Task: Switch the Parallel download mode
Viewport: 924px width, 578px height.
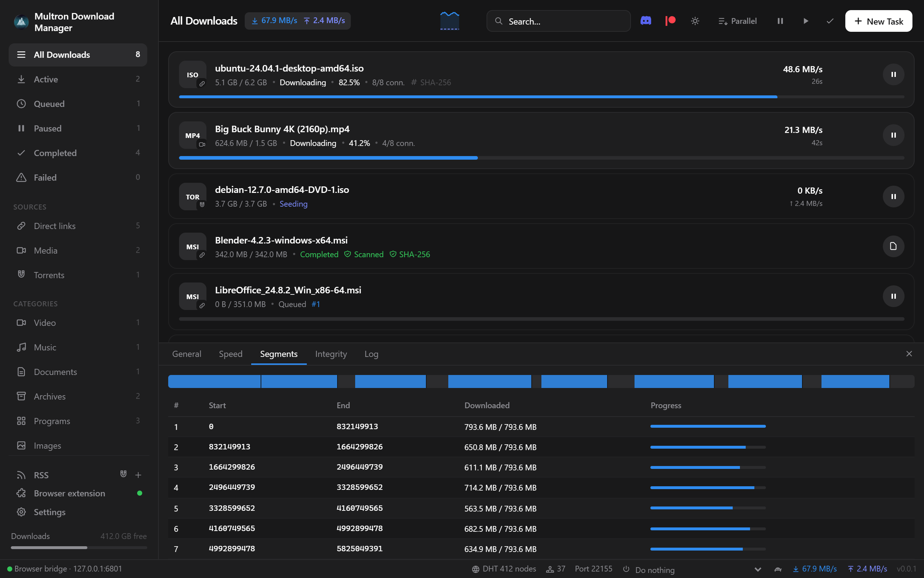Action: [737, 21]
